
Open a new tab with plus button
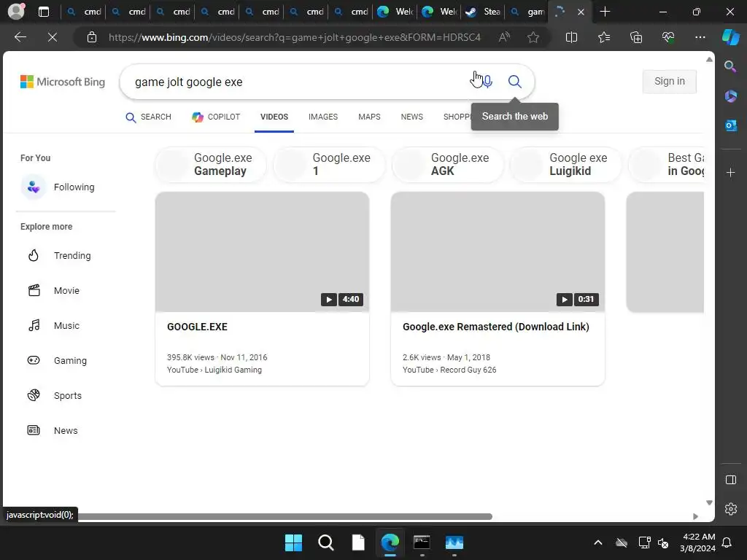click(605, 12)
